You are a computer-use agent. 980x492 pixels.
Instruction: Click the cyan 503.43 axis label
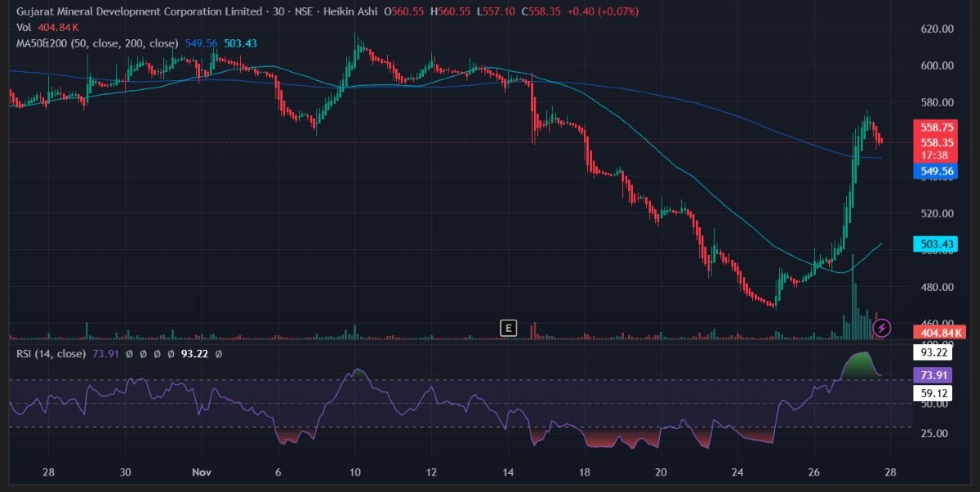pos(937,244)
